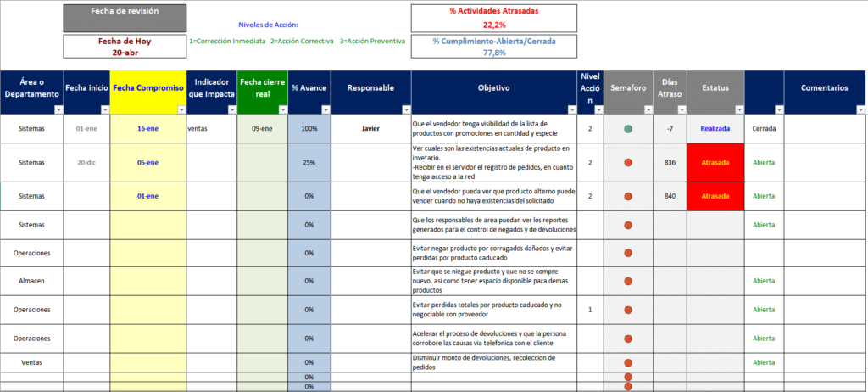This screenshot has height=392, width=868.
Task: Select the '% Cumplimiento-Abierta/Cerrada 77,8%' box
Action: 494,46
